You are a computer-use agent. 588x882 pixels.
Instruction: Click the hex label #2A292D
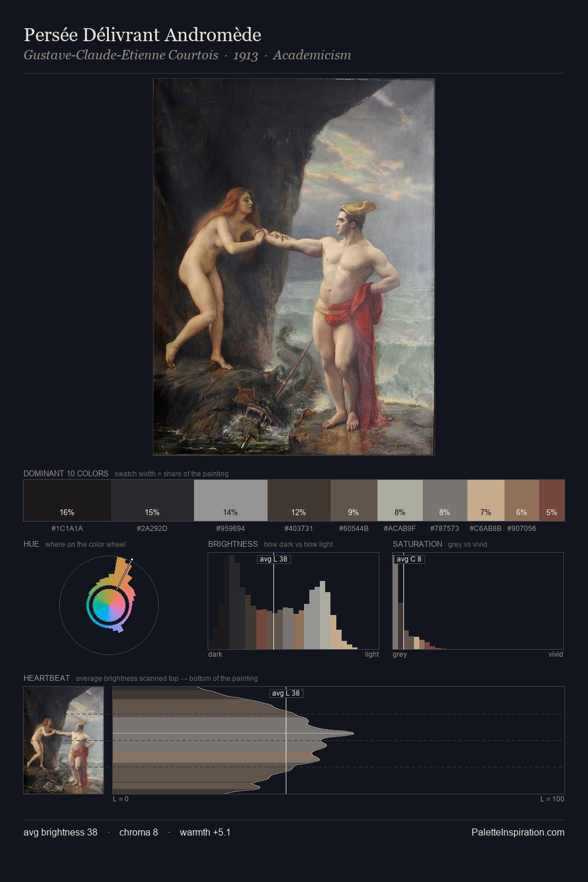point(152,528)
